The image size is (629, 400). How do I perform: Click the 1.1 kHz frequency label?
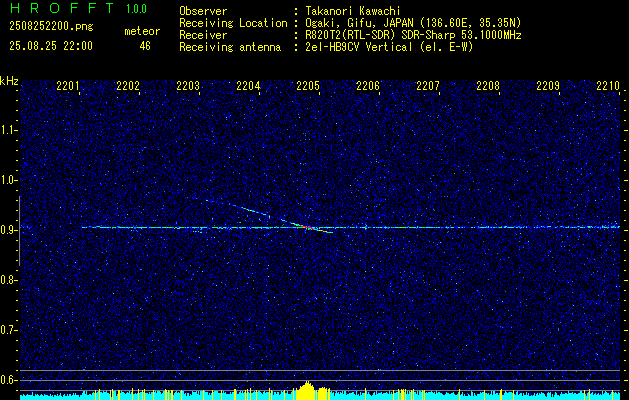point(9,130)
